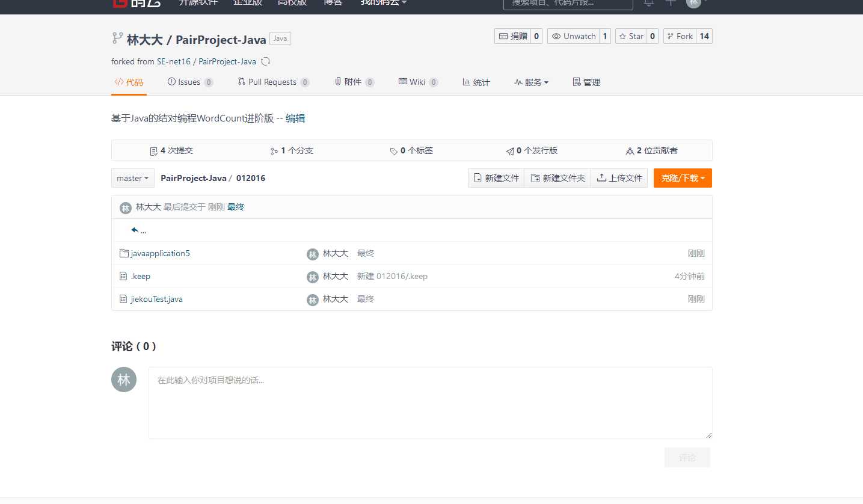The width and height of the screenshot is (863, 504).
Task: View 0 个标签 tags
Action: tap(411, 150)
